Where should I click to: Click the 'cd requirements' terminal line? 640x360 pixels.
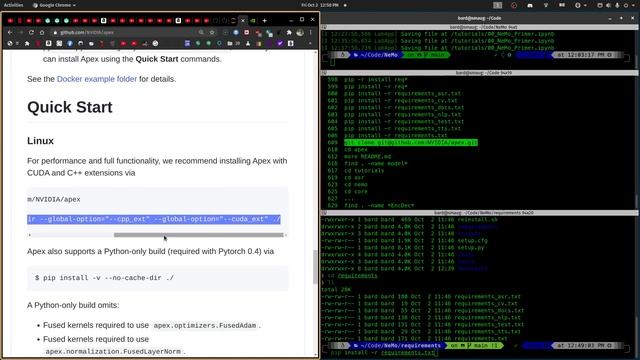pos(353,276)
